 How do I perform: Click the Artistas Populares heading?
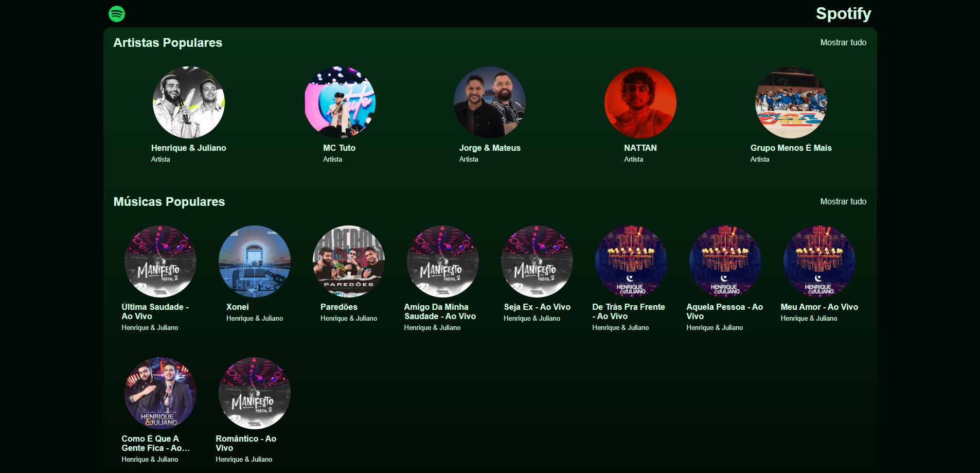pos(168,43)
